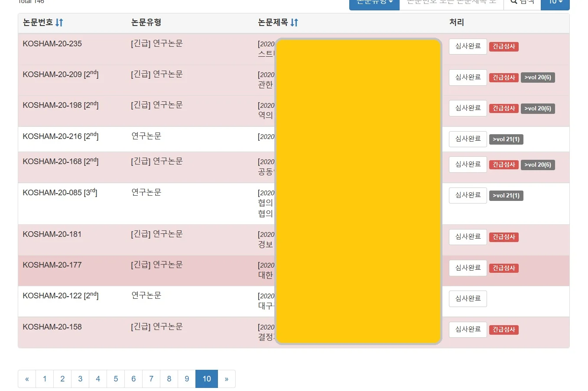Select paper number KOSHAM-20-085 [3rd]
The width and height of the screenshot is (588, 391).
click(60, 193)
